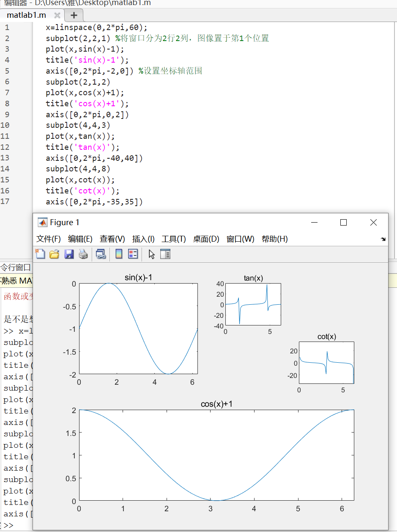The height and width of the screenshot is (532, 397).
Task: Click the dock figure arrow at the menu bar's right
Action: click(383, 239)
